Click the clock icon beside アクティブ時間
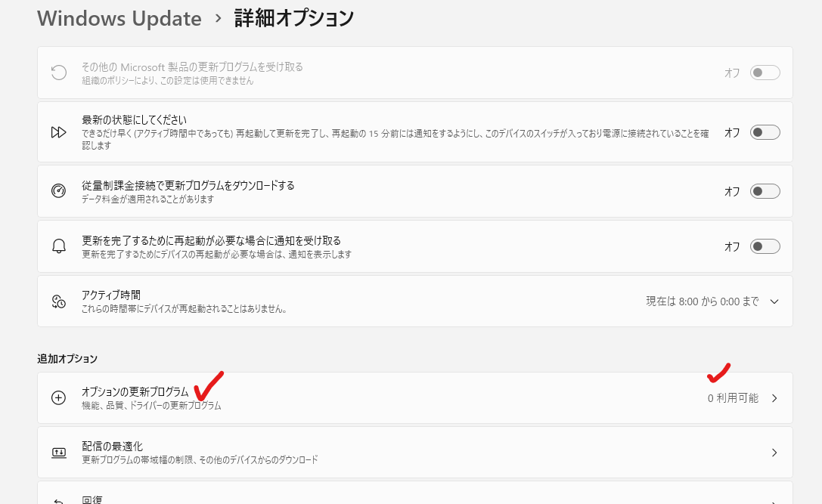Screen dimensions: 822x504 click(59, 301)
